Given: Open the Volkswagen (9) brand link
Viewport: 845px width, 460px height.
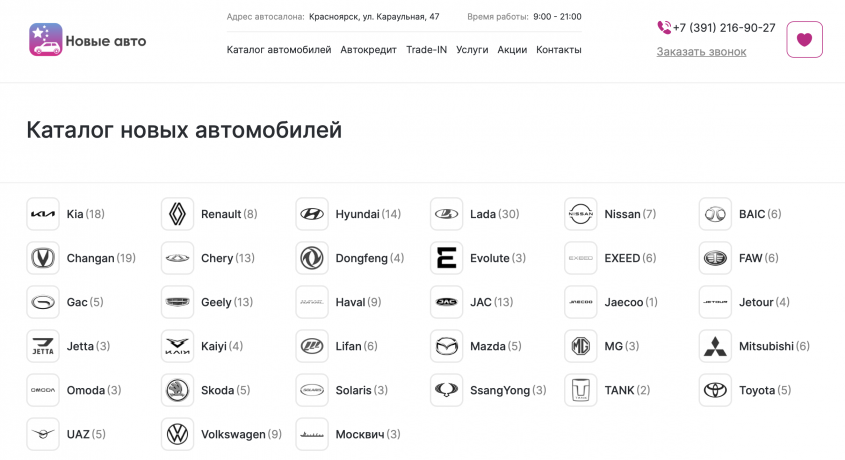Looking at the screenshot, I should pos(241,434).
